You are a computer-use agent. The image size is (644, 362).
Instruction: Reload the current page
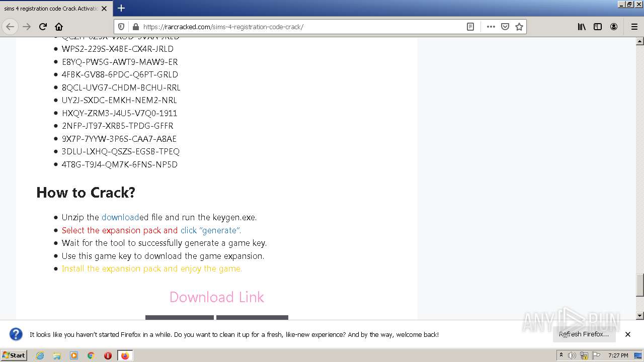[43, 27]
